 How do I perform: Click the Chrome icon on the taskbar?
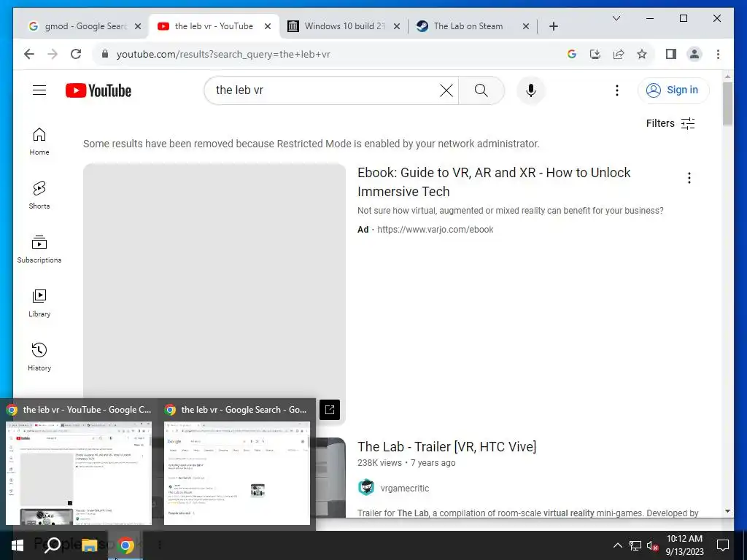tap(125, 545)
